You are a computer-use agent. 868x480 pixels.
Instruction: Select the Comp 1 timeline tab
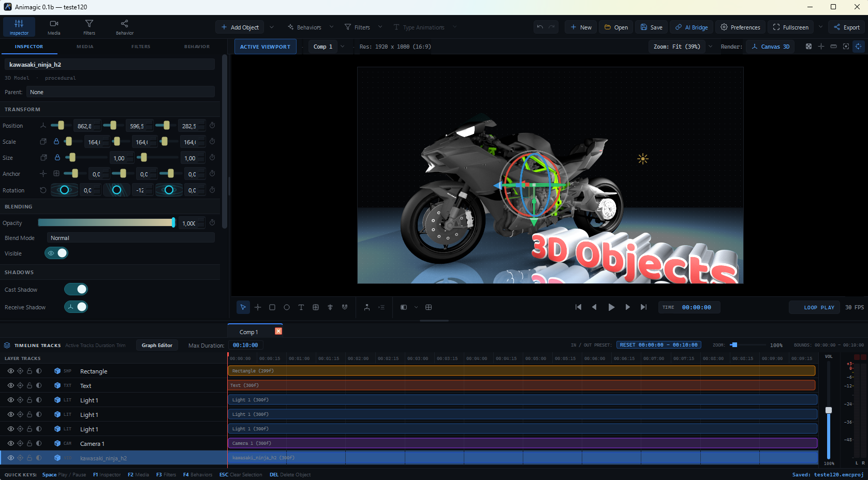[248, 332]
